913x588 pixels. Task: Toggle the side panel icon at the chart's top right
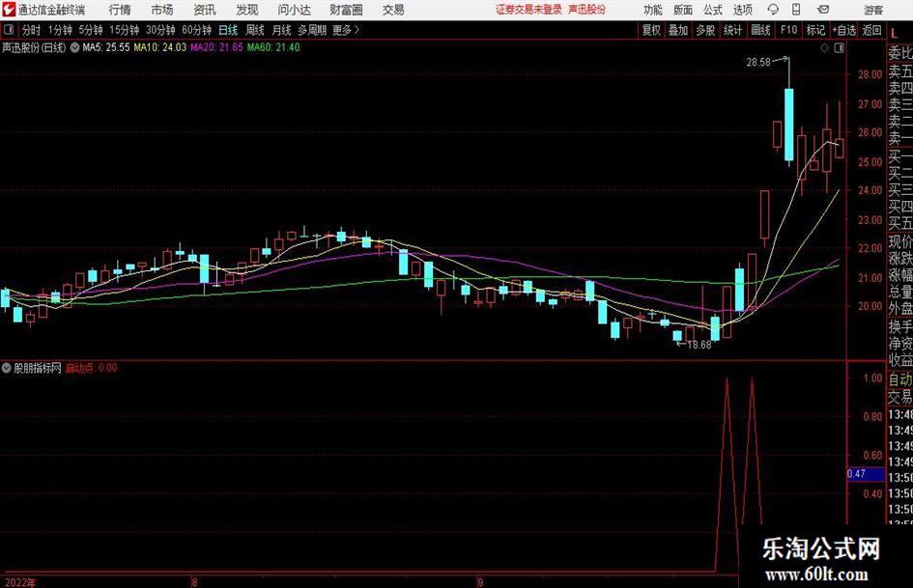click(839, 48)
